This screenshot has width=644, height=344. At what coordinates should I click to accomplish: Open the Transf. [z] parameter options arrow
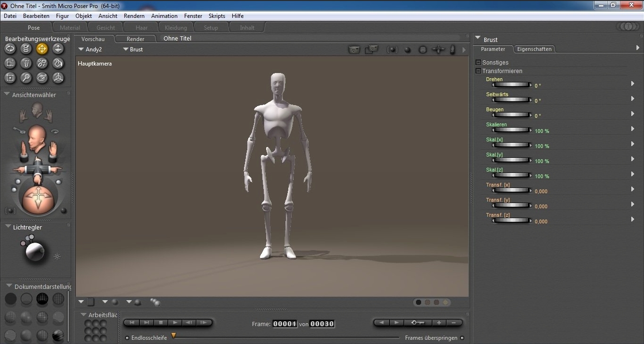click(633, 219)
